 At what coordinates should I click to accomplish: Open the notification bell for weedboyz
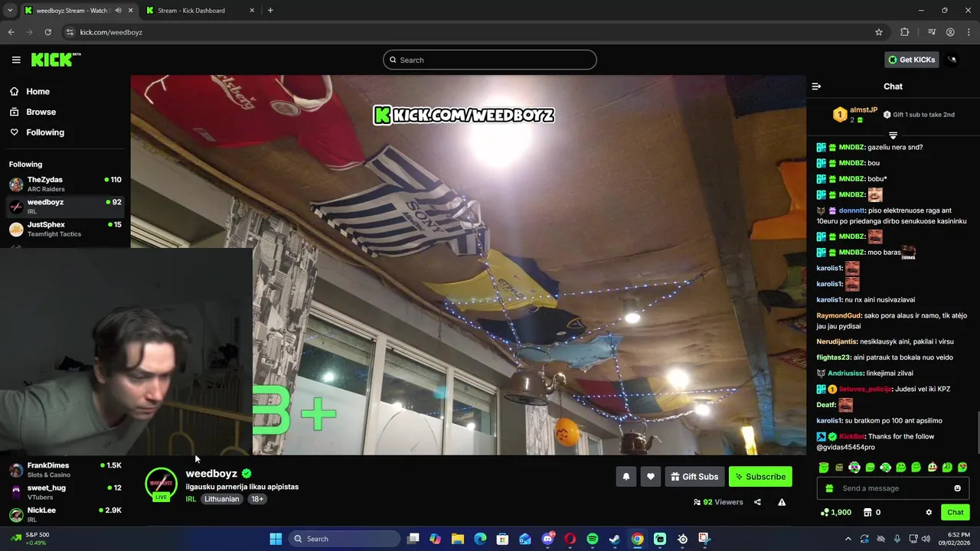626,477
